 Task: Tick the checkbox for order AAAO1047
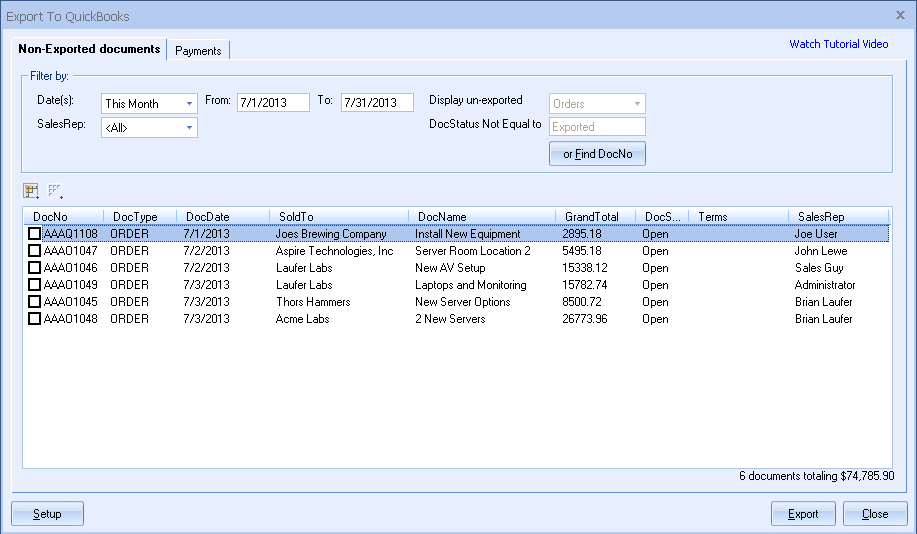coord(35,251)
